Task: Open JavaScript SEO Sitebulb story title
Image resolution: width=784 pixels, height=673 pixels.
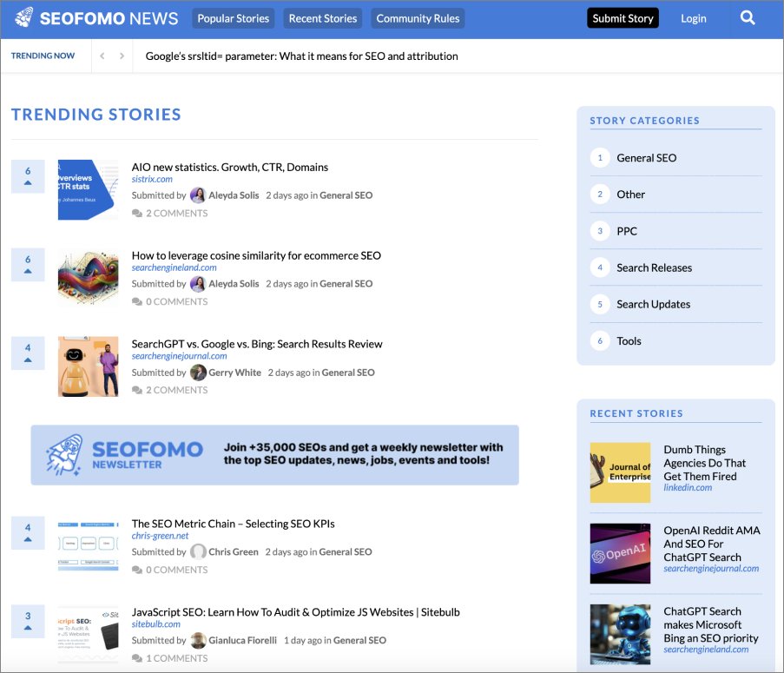Action: (x=295, y=612)
